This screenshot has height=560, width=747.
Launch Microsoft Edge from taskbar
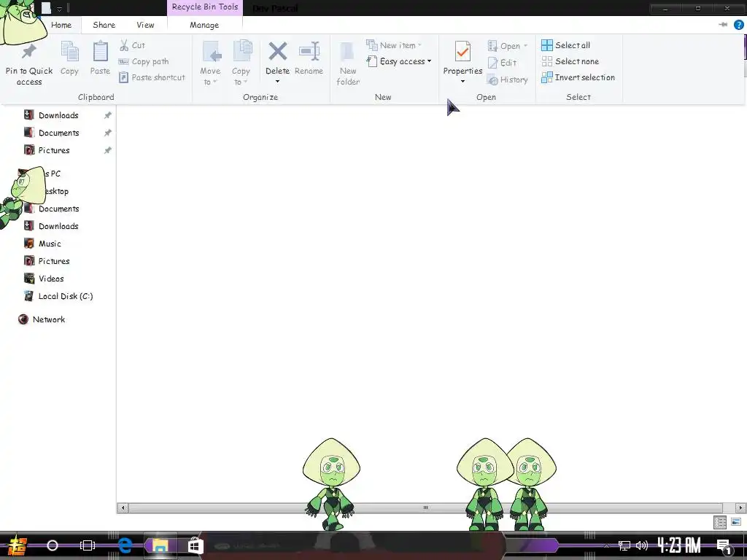click(124, 545)
